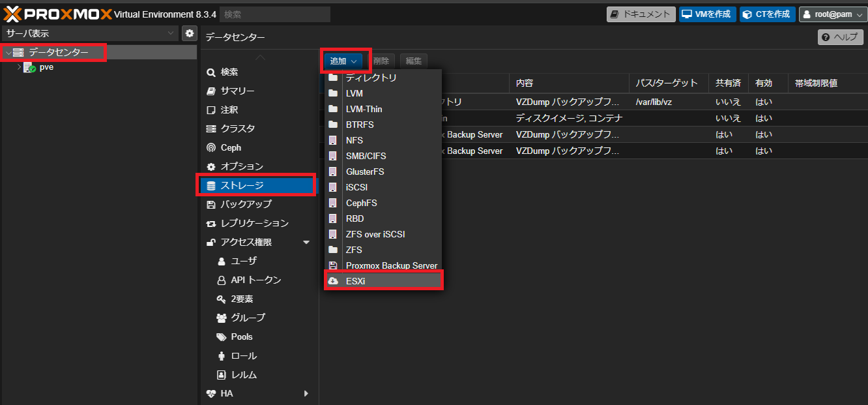Click the 追加 add dropdown button
Image resolution: width=868 pixels, height=405 pixels.
click(344, 61)
